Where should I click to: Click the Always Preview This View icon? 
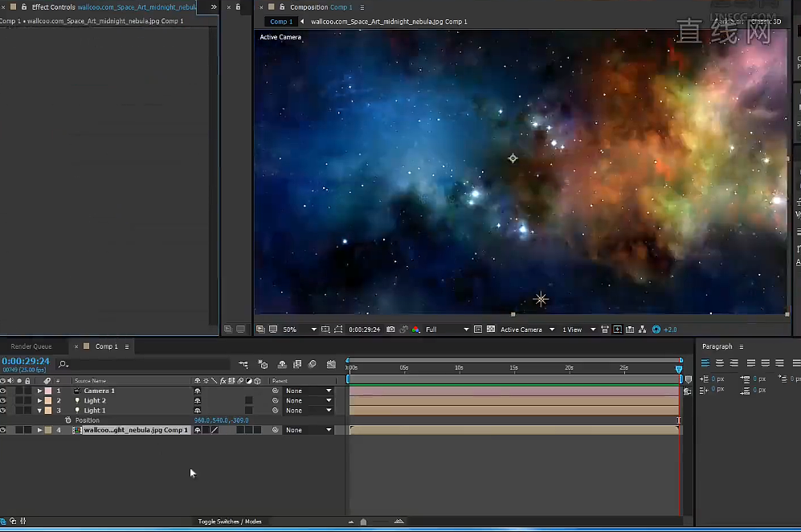coord(260,329)
